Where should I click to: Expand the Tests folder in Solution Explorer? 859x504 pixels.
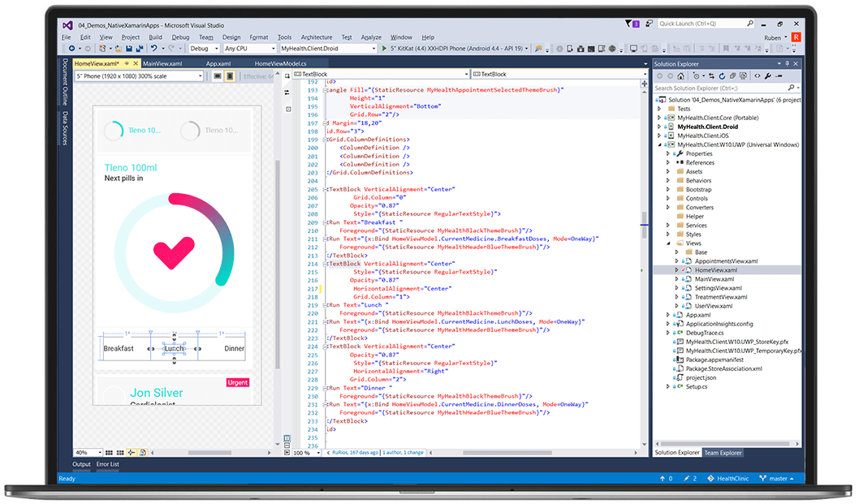coord(658,108)
